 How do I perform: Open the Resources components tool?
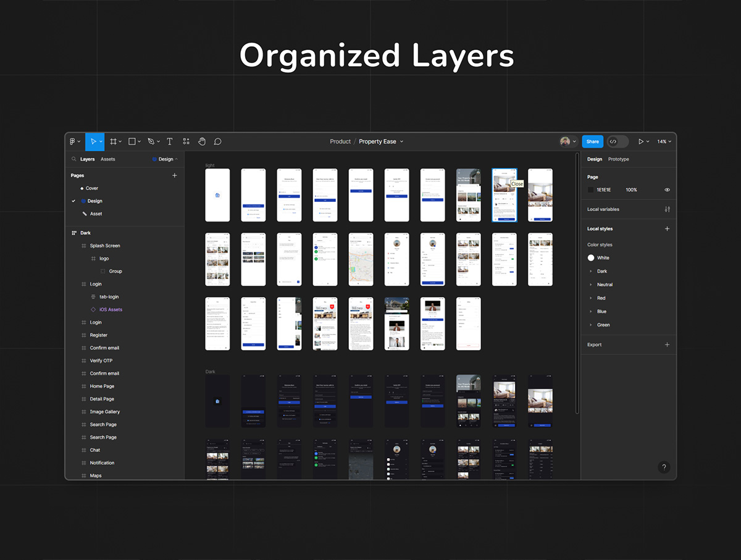click(x=186, y=141)
